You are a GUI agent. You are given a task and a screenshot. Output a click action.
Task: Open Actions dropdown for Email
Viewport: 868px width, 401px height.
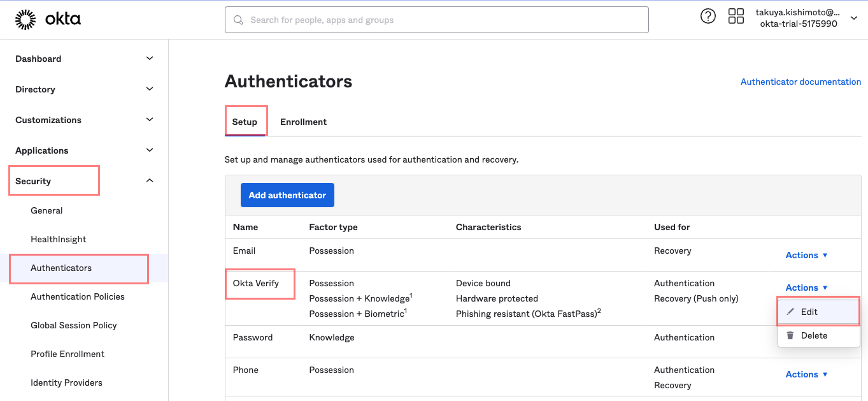(806, 255)
